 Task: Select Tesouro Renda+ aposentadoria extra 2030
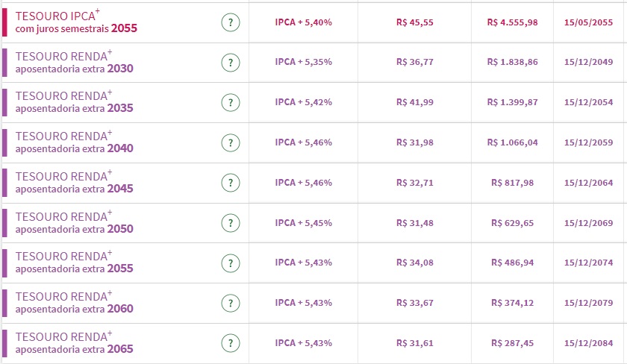(74, 63)
